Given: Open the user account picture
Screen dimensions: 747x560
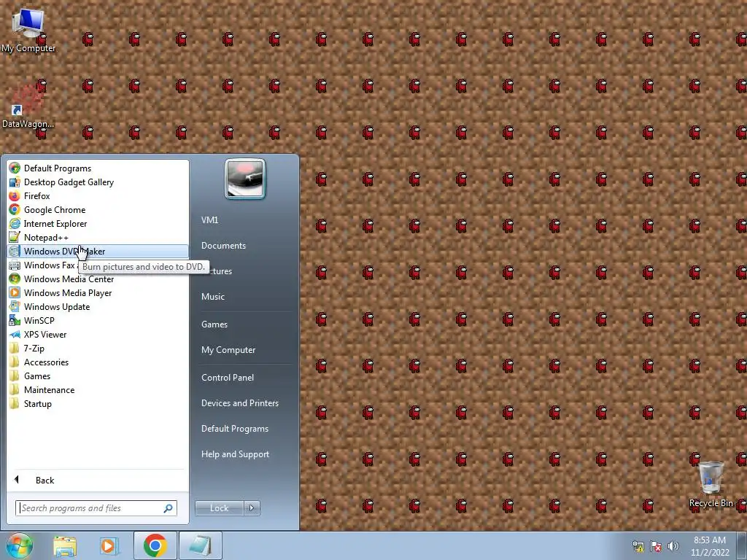Looking at the screenshot, I should 245,179.
